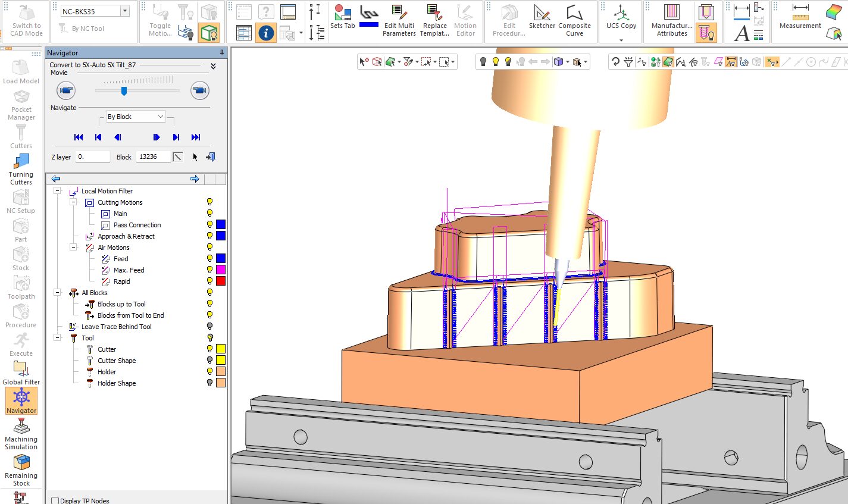The width and height of the screenshot is (848, 504).
Task: Jump to the last block
Action: click(x=196, y=137)
